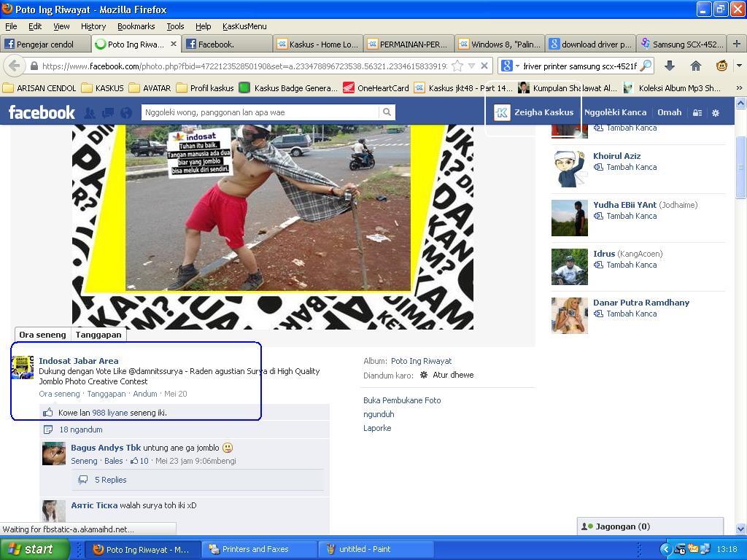This screenshot has width=747, height=560.
Task: Click the monkey face toolbar icon
Action: click(721, 66)
